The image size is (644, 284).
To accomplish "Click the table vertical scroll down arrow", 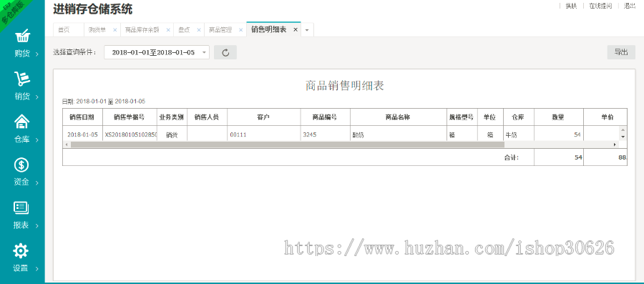I will tap(623, 137).
